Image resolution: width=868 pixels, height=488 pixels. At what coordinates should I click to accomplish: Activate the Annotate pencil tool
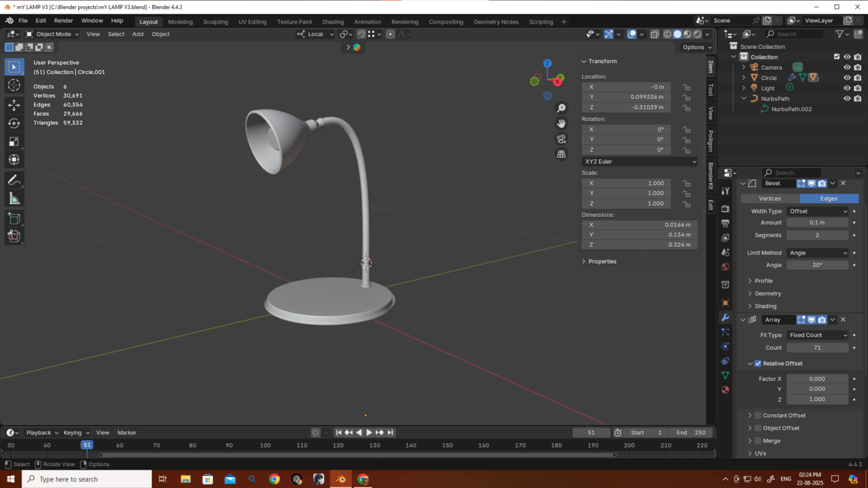[14, 180]
